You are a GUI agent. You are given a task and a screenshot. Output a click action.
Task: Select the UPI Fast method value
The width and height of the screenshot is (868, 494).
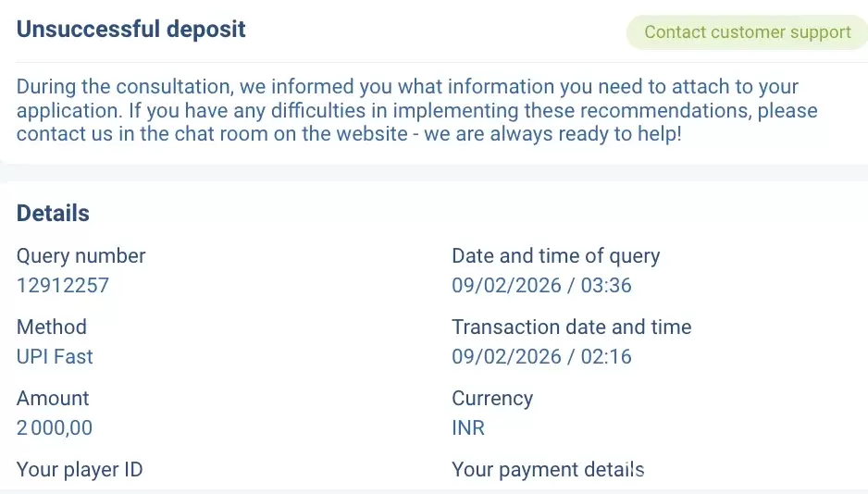tap(55, 356)
